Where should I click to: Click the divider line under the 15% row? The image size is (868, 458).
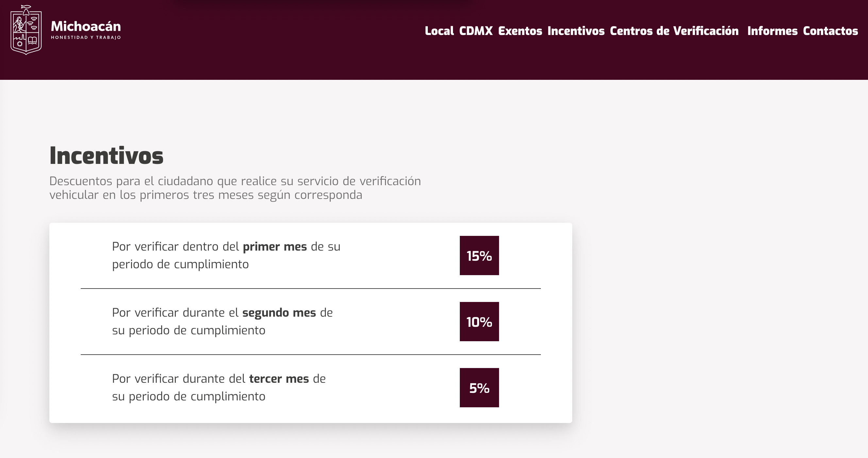coord(310,289)
